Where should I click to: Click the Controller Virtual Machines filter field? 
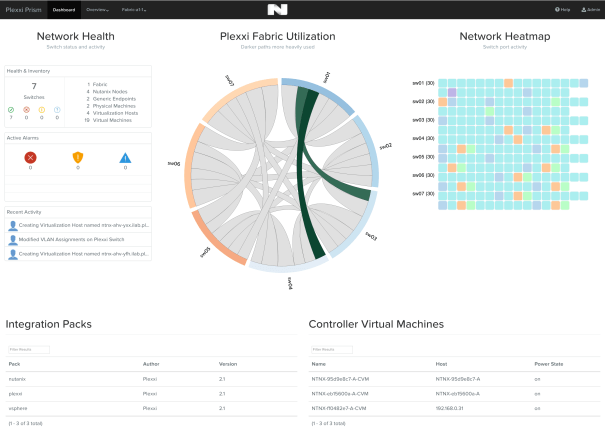point(331,349)
